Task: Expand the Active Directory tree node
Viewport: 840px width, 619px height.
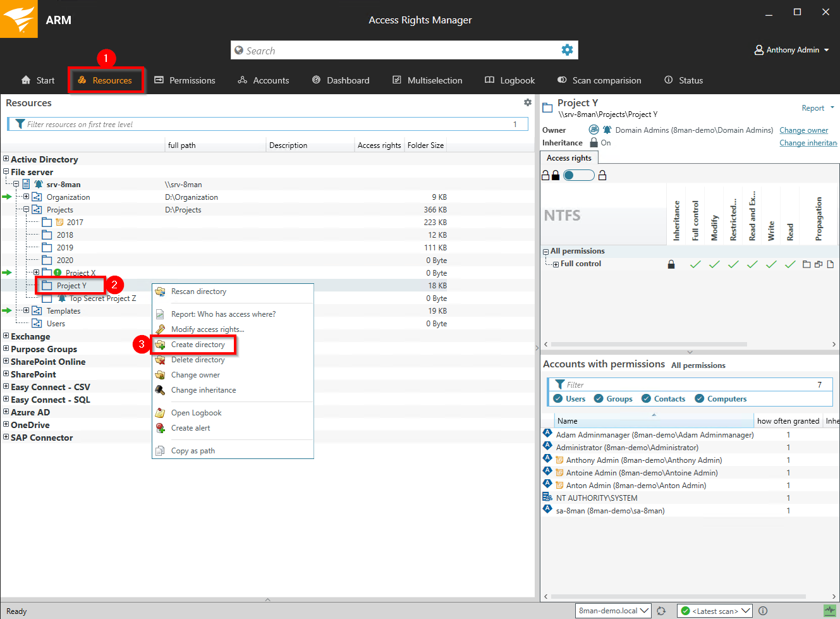Action: [6, 159]
